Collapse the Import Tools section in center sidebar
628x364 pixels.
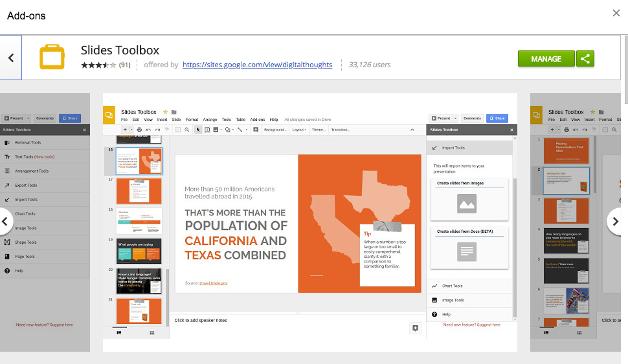(469, 147)
